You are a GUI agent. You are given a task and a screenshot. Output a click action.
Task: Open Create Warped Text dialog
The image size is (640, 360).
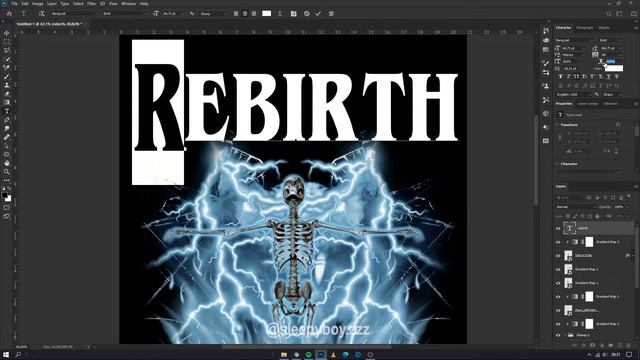click(x=280, y=13)
